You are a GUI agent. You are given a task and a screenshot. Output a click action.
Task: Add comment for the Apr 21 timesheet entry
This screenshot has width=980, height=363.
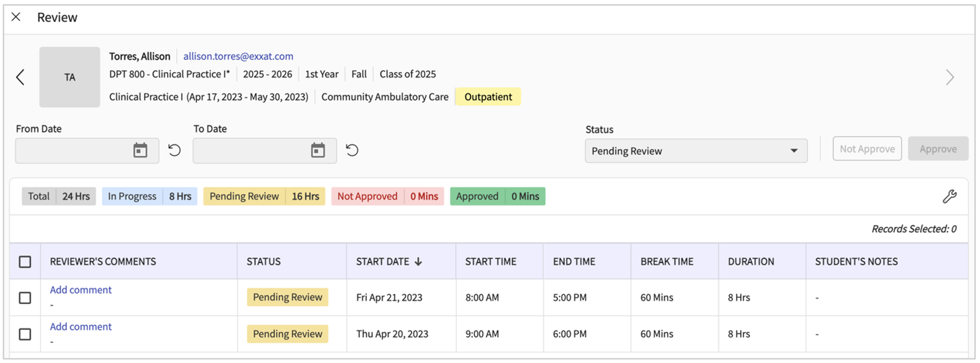[x=81, y=290]
